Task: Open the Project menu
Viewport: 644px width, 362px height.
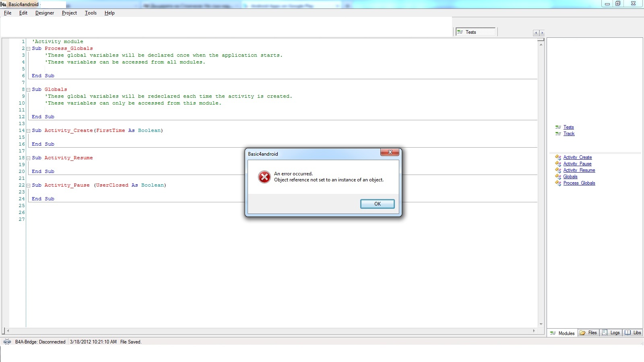Action: [69, 13]
